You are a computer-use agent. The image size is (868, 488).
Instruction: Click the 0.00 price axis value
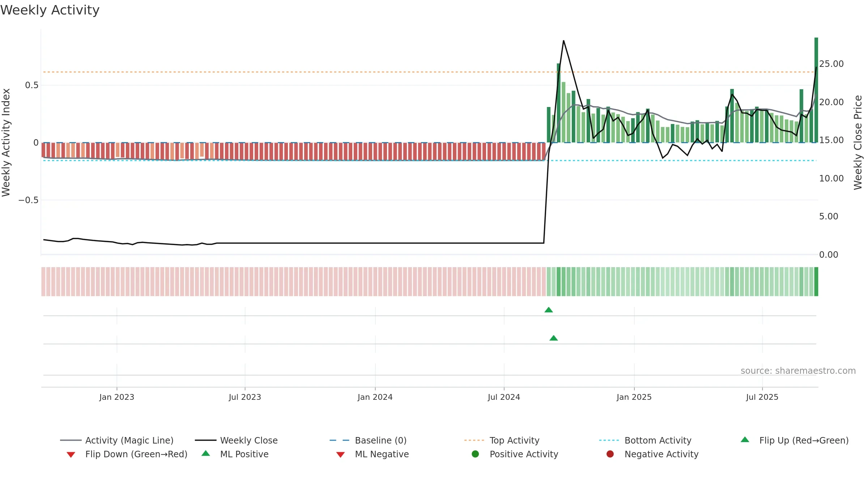point(828,255)
